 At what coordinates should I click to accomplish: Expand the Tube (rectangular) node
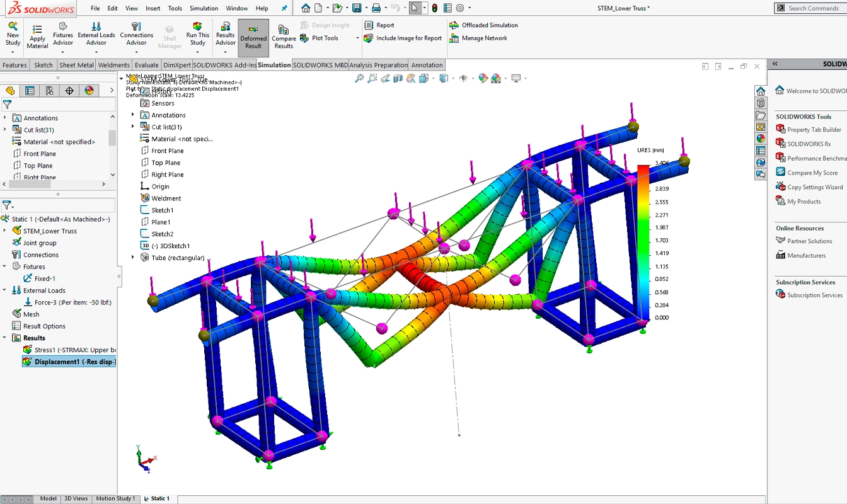(x=133, y=258)
